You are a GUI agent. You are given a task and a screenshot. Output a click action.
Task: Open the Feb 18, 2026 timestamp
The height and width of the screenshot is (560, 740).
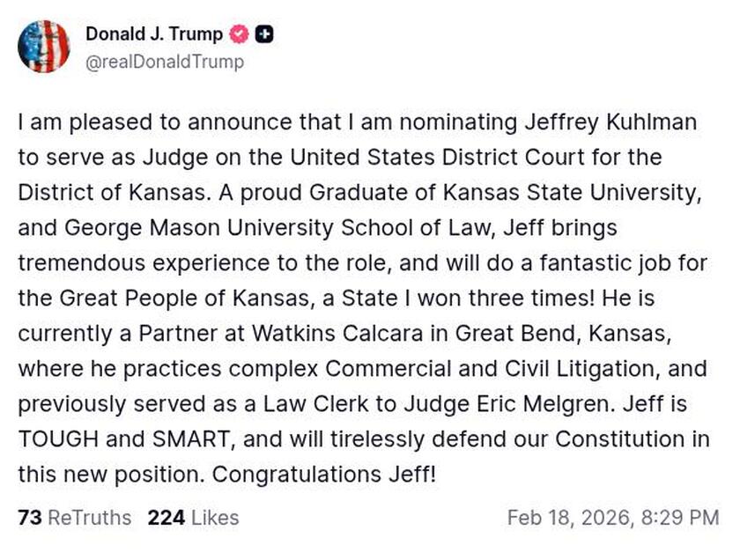[612, 517]
